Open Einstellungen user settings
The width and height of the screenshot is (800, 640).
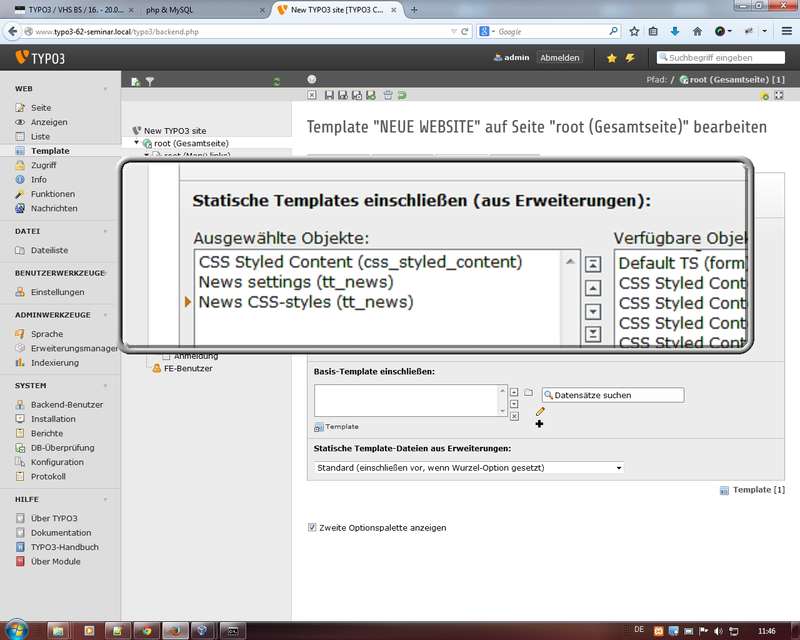[57, 292]
